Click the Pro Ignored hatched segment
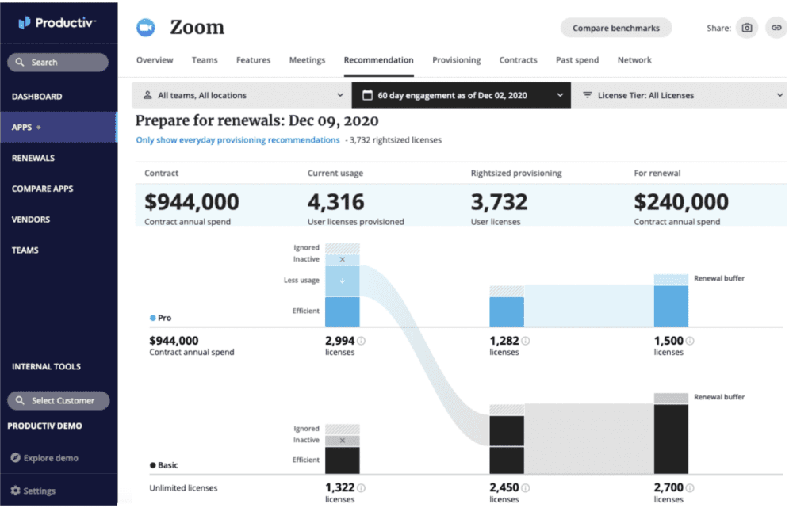Image resolution: width=812 pixels, height=508 pixels. [343, 248]
